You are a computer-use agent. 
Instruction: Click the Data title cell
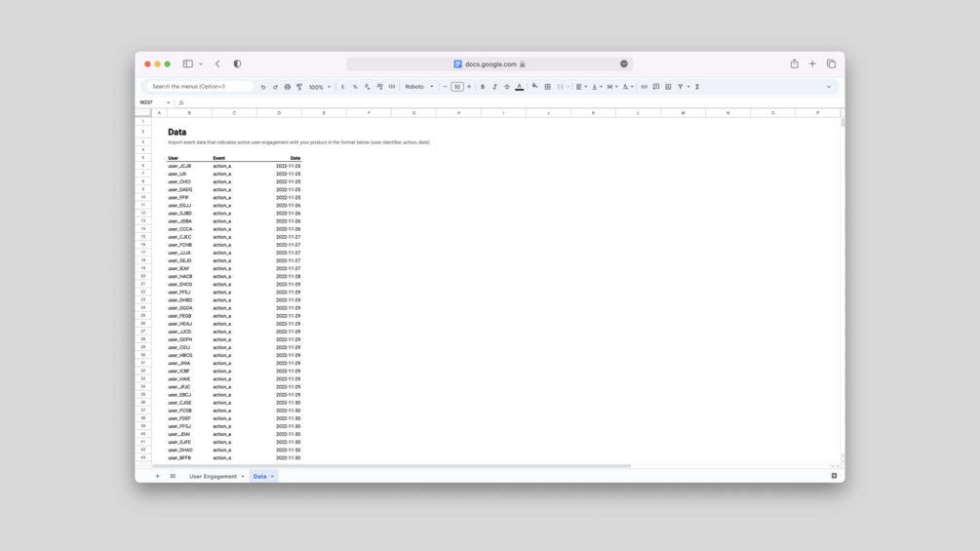coord(176,132)
